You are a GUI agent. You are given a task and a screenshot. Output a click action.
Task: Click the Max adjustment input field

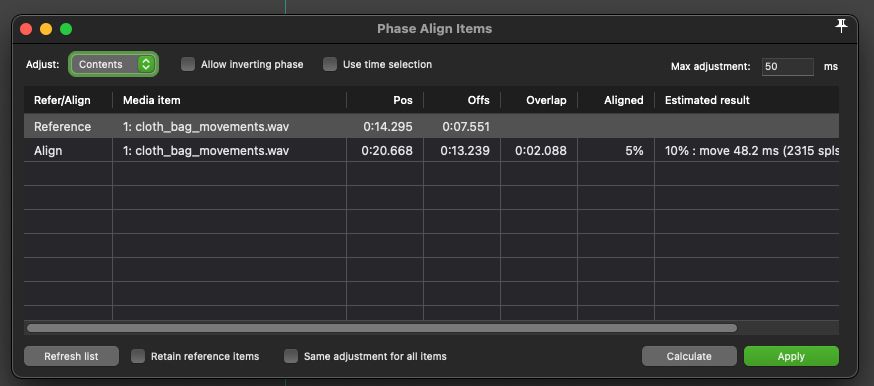[788, 66]
